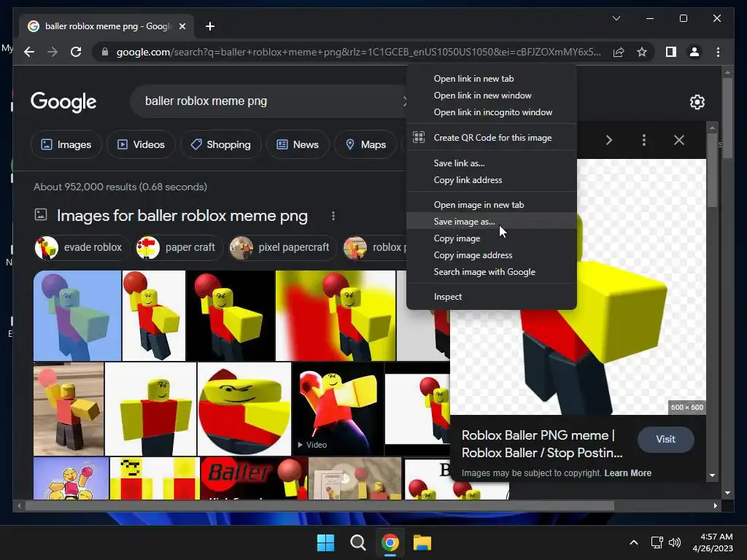Click the Google logo
Screen dimensions: 747x560
tap(63, 102)
